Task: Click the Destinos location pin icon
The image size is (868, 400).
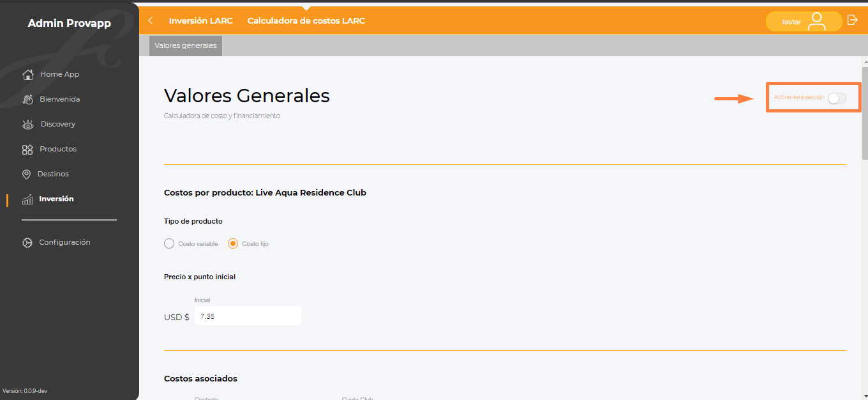Action: 27,174
